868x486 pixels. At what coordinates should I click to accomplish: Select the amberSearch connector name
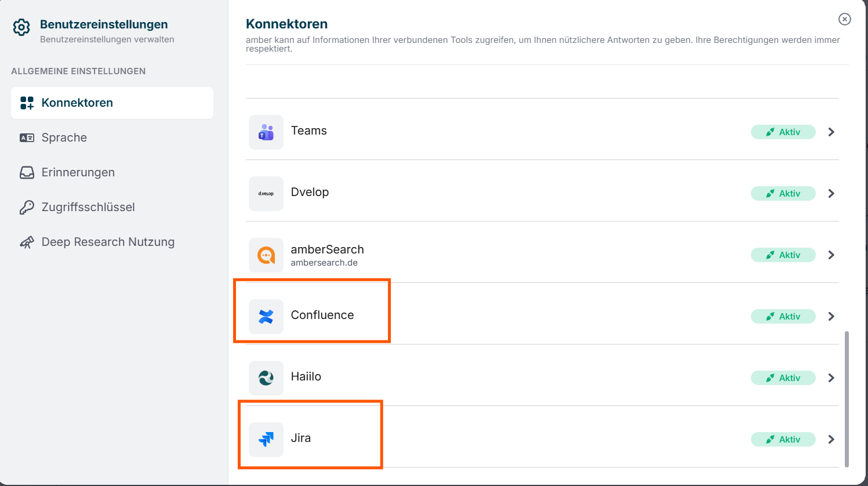point(328,249)
